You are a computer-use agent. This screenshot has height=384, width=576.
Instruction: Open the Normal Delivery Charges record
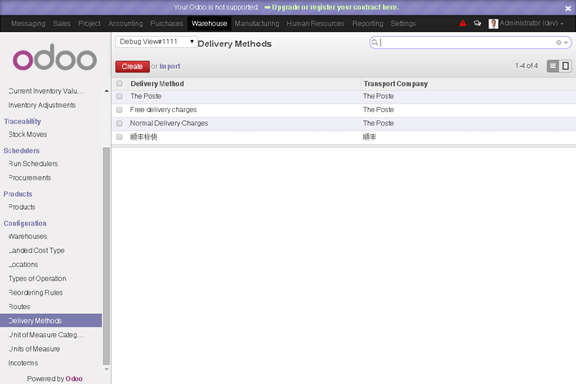pyautogui.click(x=169, y=123)
